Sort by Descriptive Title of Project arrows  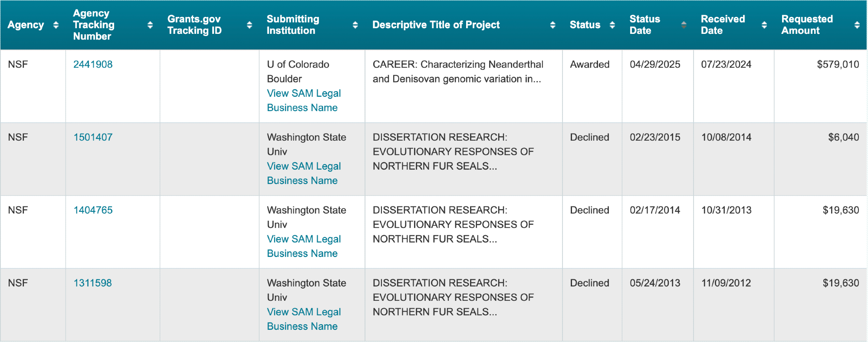pyautogui.click(x=553, y=25)
